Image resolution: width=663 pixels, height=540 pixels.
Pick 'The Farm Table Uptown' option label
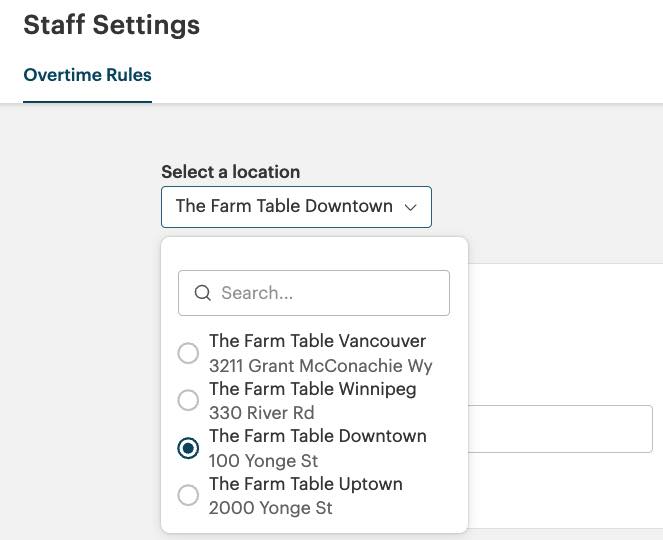pyautogui.click(x=305, y=484)
